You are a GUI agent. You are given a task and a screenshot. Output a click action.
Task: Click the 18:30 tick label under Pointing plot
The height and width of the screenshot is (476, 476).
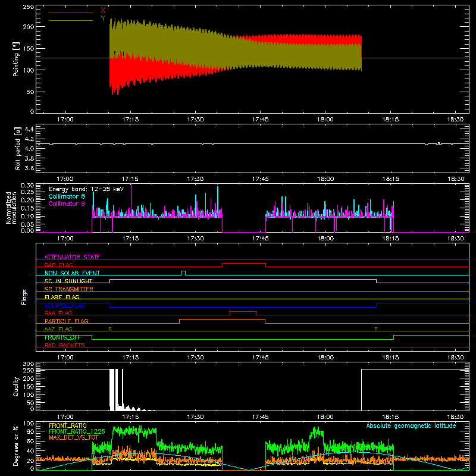pyautogui.click(x=455, y=120)
